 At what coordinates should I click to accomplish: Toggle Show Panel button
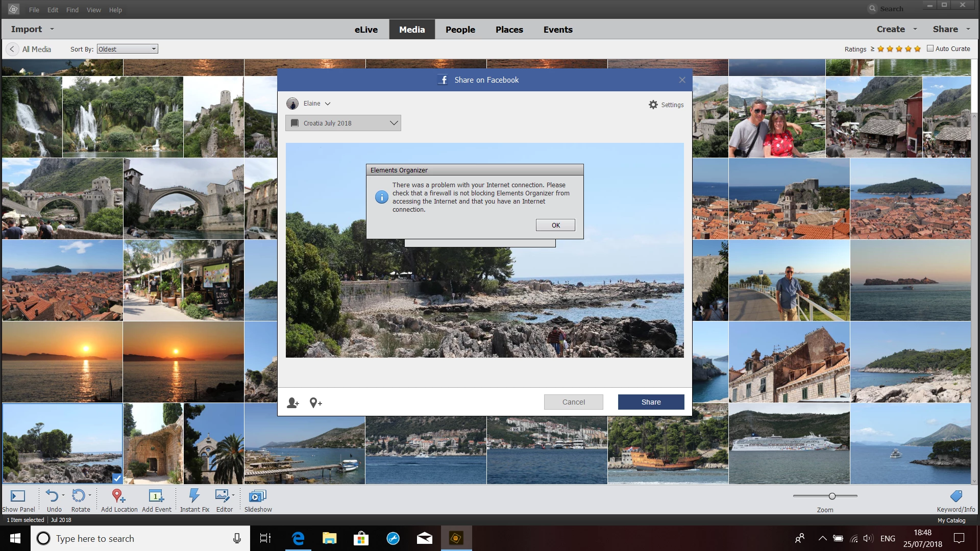tap(18, 496)
